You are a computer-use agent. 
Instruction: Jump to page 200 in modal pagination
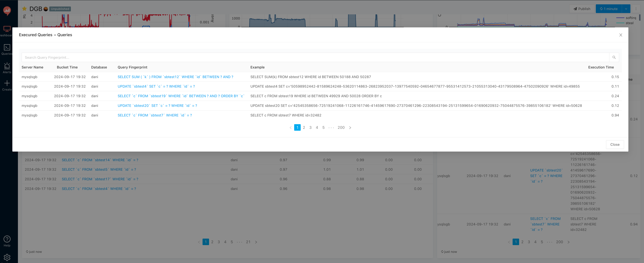(x=341, y=128)
